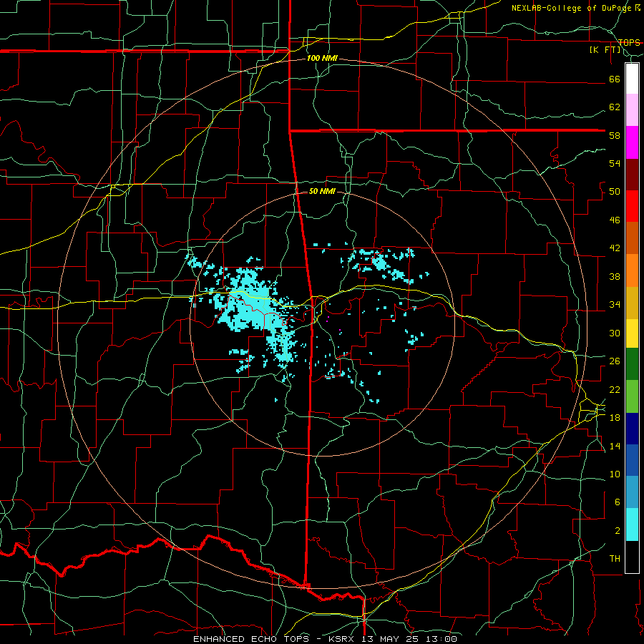Click the cyan 6 kft legend swatch
This screenshot has width=644, height=644.
[x=632, y=525]
